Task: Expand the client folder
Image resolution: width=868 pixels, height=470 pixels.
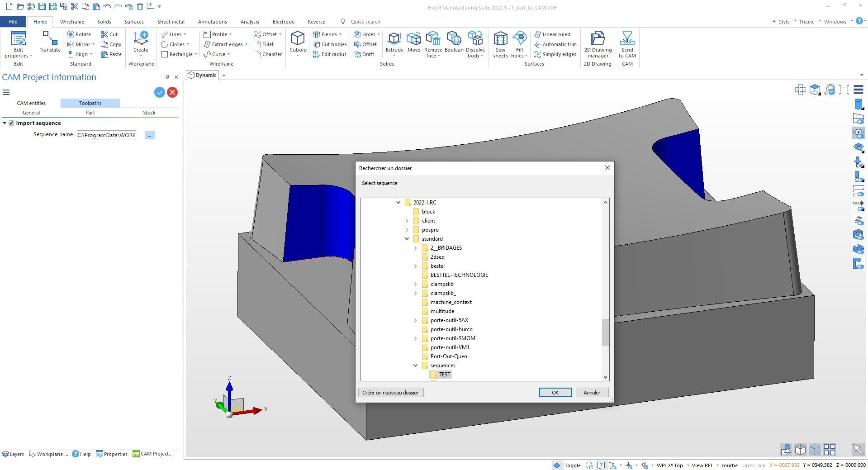Action: point(407,221)
